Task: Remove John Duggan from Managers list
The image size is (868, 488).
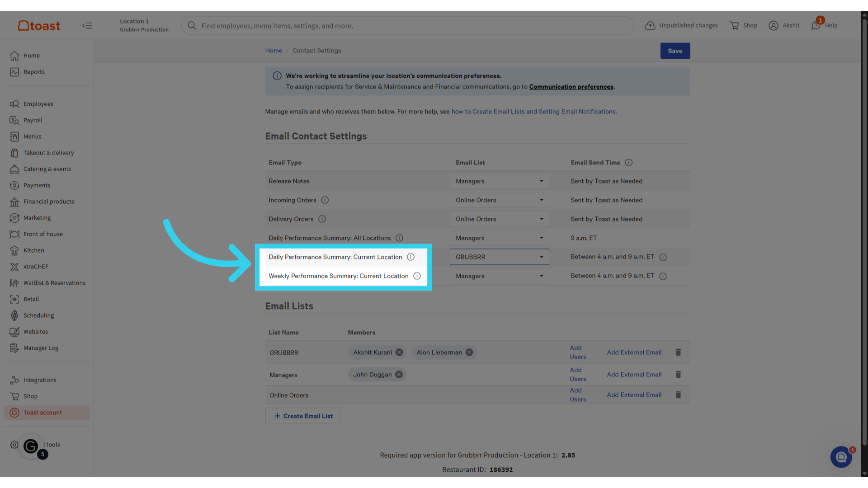Action: tap(399, 375)
